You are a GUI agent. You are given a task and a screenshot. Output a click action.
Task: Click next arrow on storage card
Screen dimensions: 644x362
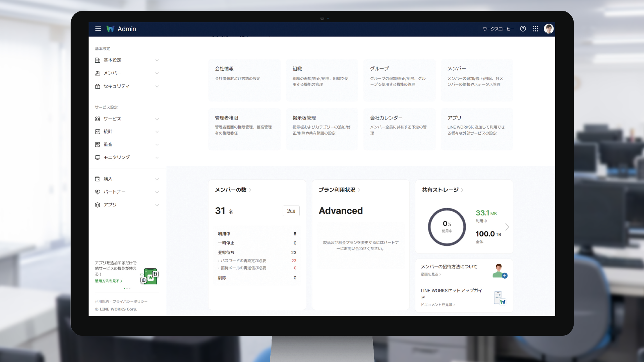tap(507, 227)
